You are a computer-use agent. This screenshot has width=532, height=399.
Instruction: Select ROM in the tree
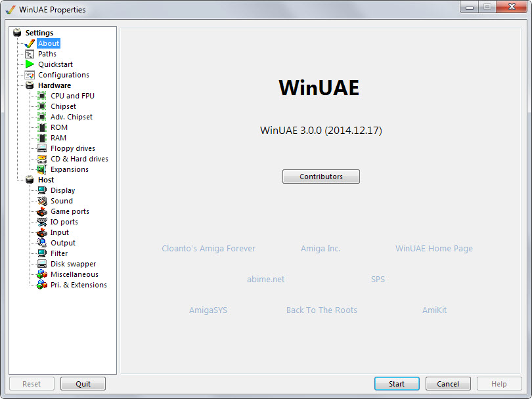(x=59, y=127)
